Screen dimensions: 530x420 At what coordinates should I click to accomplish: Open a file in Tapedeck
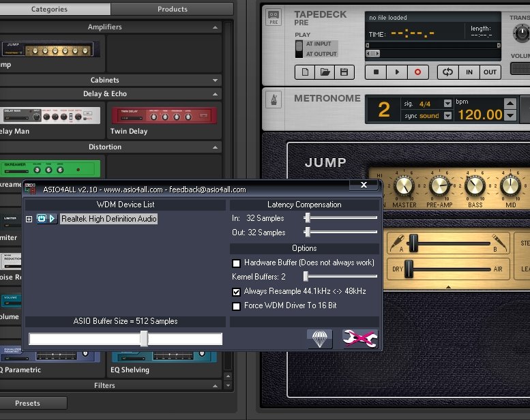(325, 72)
